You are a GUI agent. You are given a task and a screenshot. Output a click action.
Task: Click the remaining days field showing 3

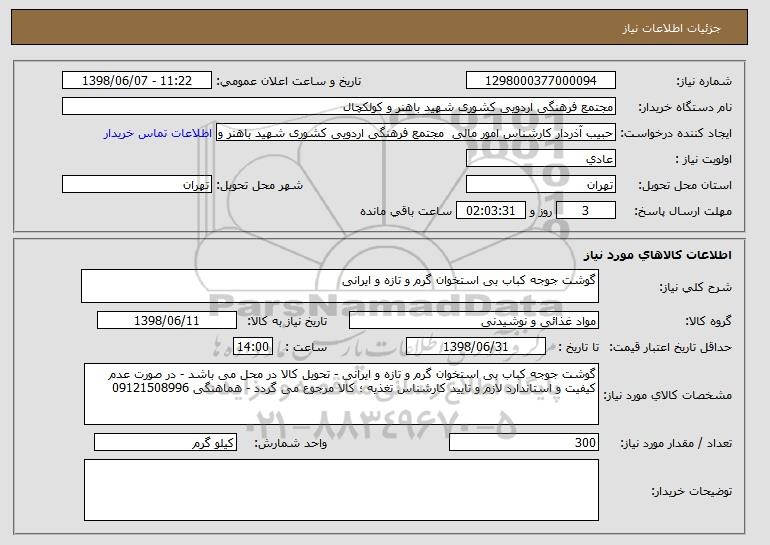click(586, 211)
